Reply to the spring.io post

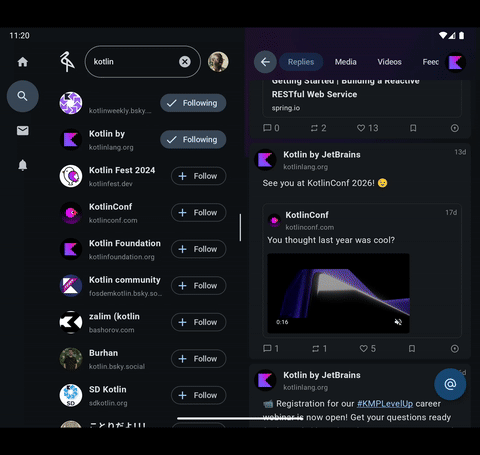point(271,128)
